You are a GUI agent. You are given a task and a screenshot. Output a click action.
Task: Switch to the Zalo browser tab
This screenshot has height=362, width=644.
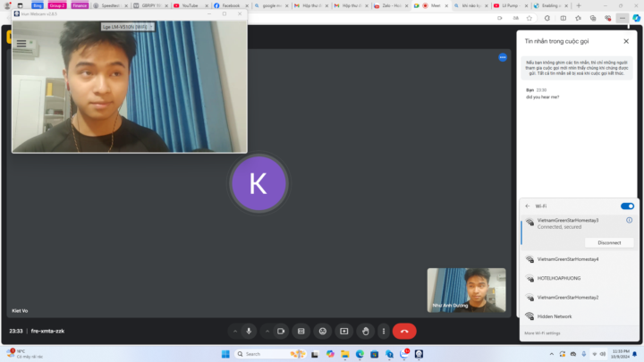tap(392, 5)
